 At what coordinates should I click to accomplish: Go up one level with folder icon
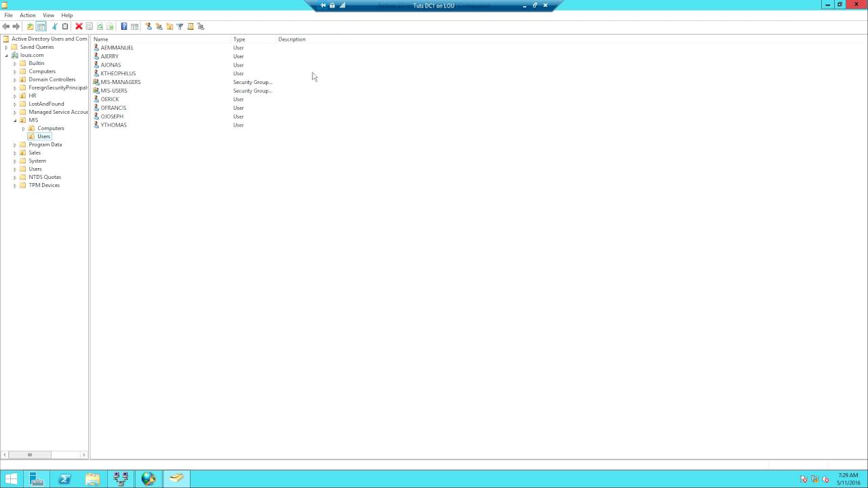(x=30, y=26)
